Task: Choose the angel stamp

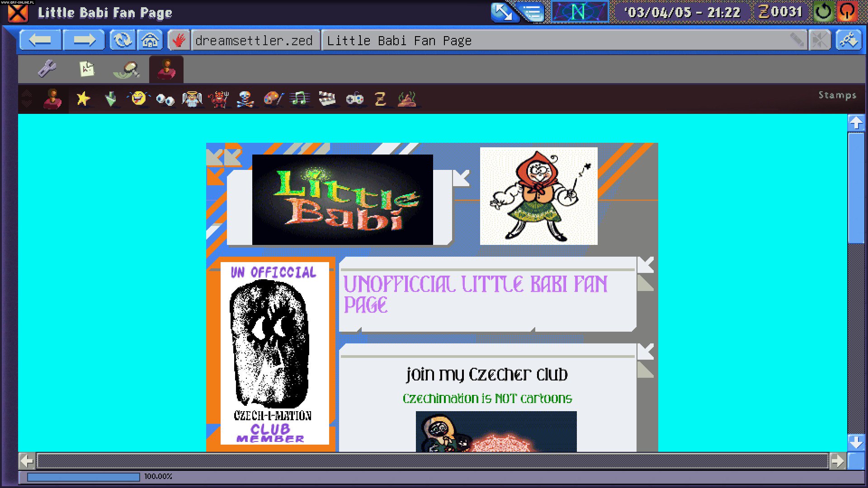Action: (x=192, y=99)
